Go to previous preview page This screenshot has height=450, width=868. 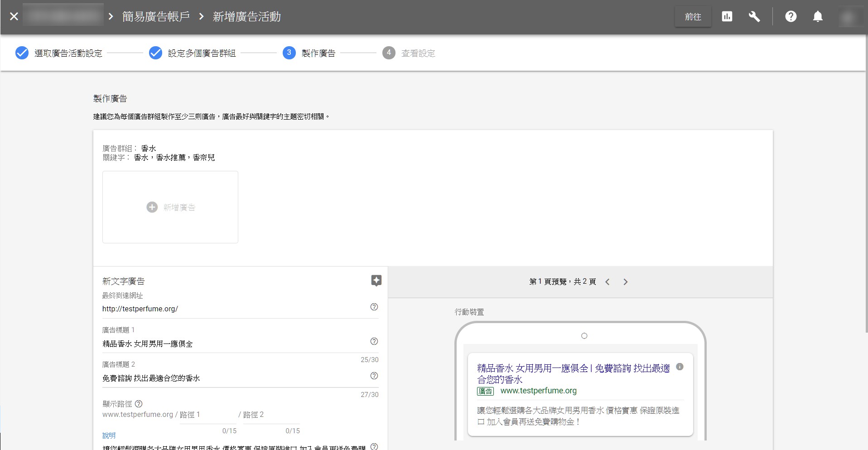pyautogui.click(x=607, y=282)
